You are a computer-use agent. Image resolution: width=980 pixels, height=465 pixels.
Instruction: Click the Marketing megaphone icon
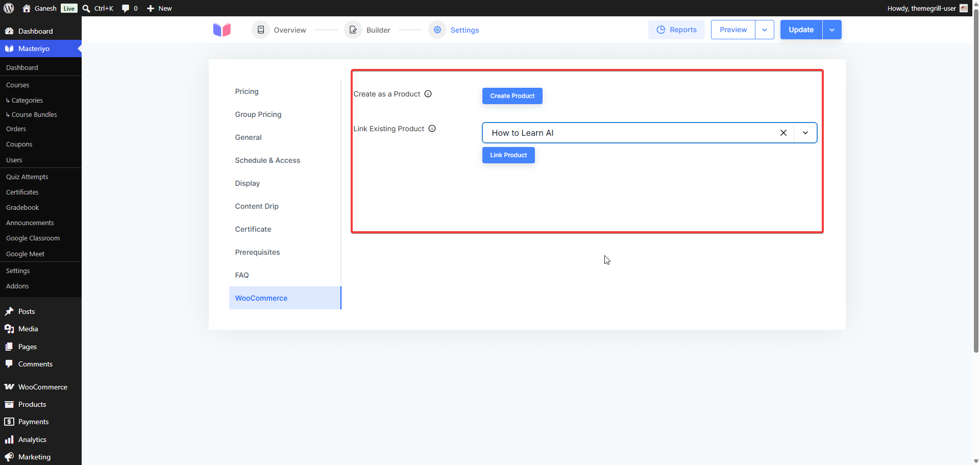coord(9,457)
